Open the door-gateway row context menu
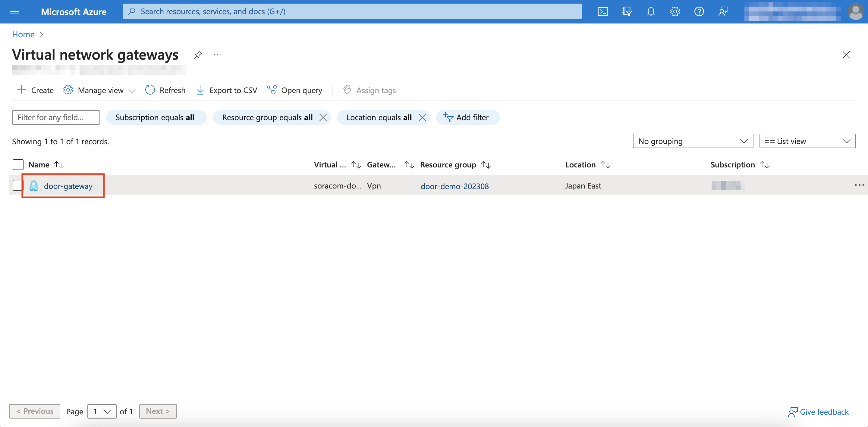The width and height of the screenshot is (868, 427). (x=860, y=185)
